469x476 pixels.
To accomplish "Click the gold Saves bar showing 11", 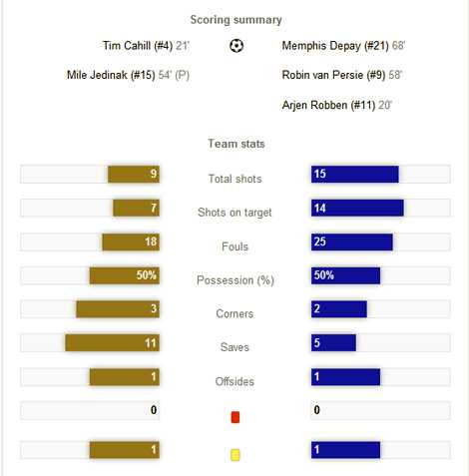I will click(x=113, y=343).
